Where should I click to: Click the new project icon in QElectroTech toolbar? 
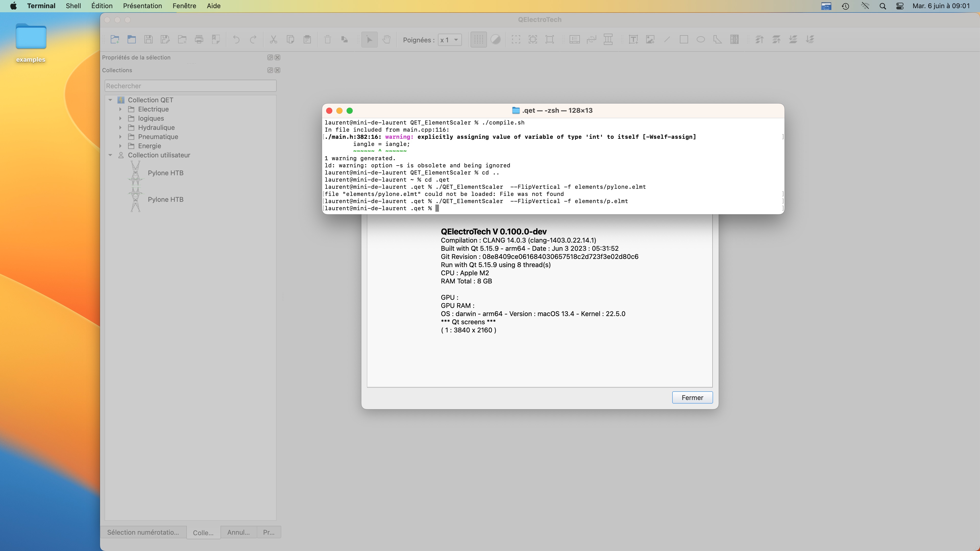pyautogui.click(x=115, y=39)
